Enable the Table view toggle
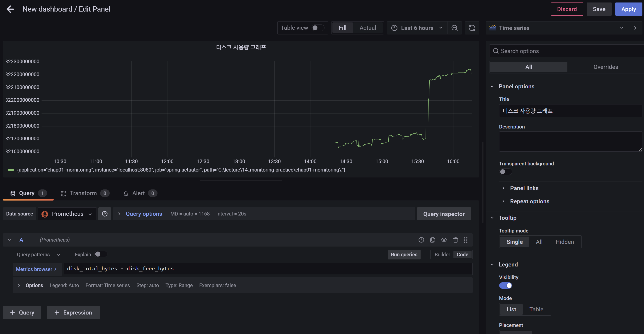 click(x=317, y=28)
